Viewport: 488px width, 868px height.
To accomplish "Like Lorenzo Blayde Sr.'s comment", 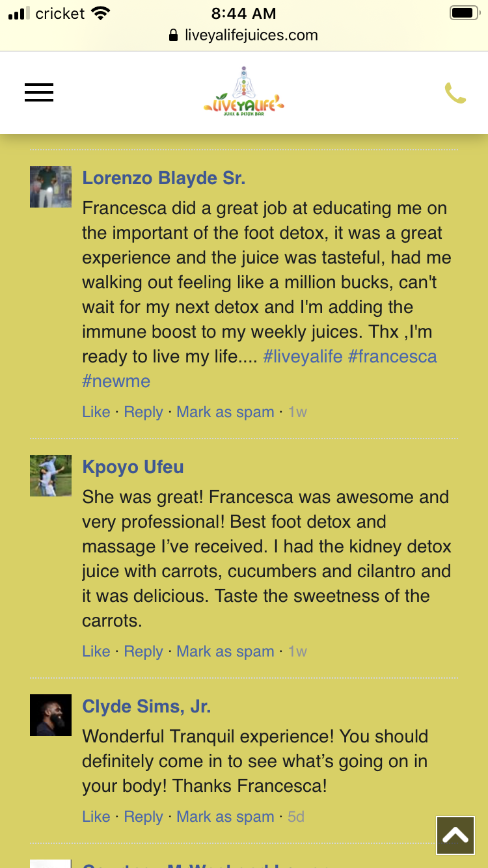I will coord(96,412).
